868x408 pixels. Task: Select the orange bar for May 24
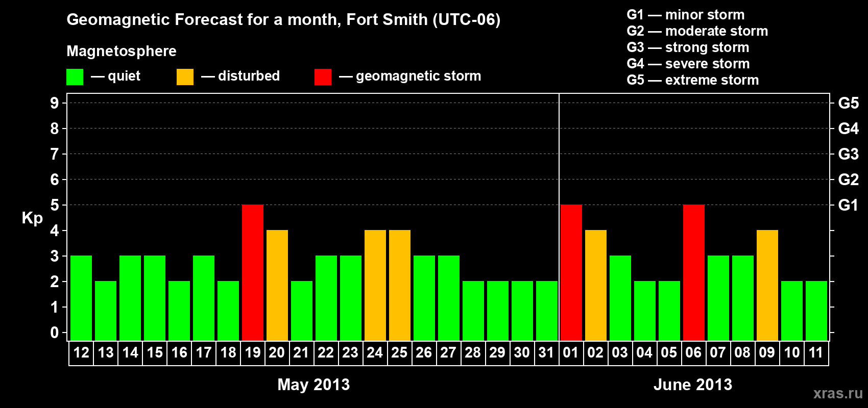point(375,286)
